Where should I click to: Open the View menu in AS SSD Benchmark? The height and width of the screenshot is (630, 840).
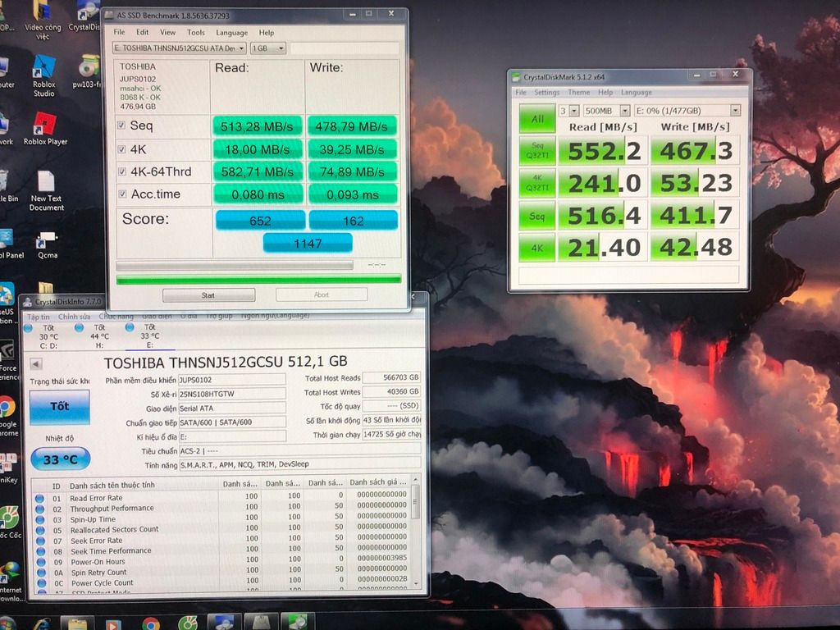click(167, 32)
